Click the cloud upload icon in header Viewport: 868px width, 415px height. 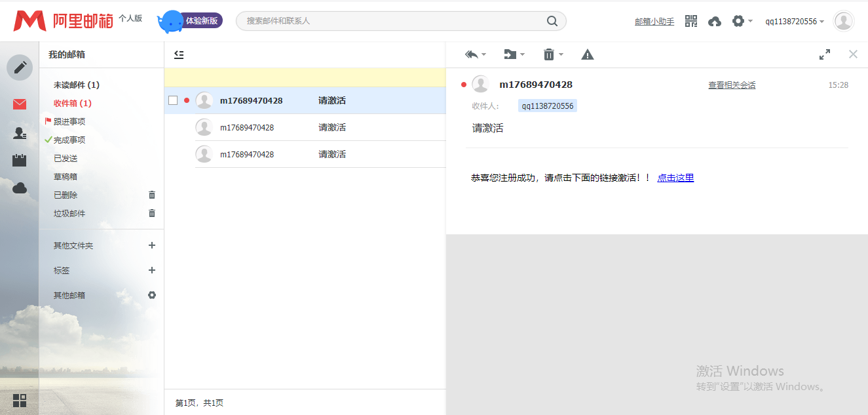click(715, 22)
